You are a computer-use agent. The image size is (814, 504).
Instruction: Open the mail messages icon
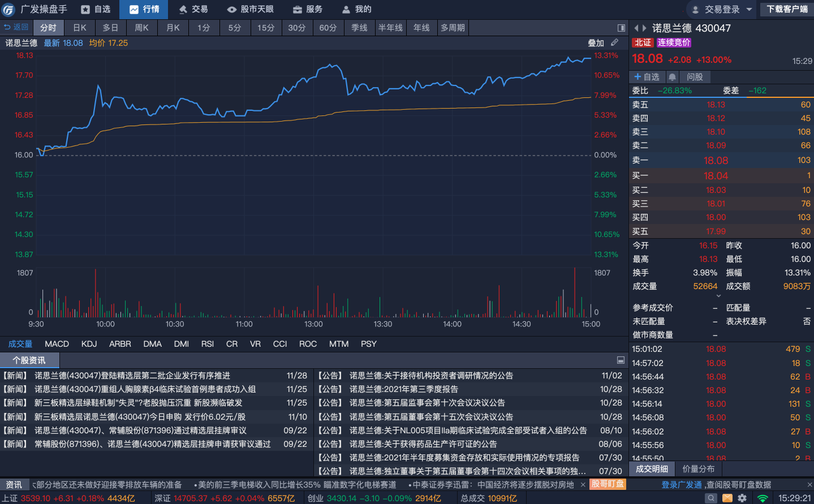(727, 498)
